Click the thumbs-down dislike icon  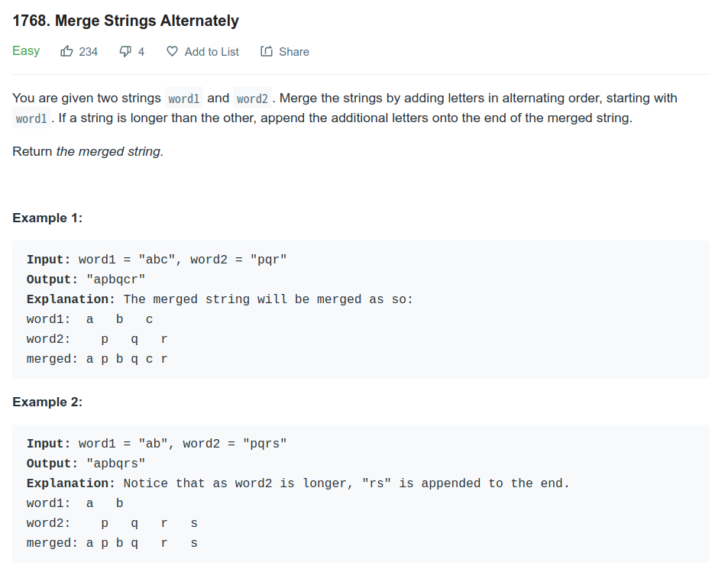click(125, 51)
